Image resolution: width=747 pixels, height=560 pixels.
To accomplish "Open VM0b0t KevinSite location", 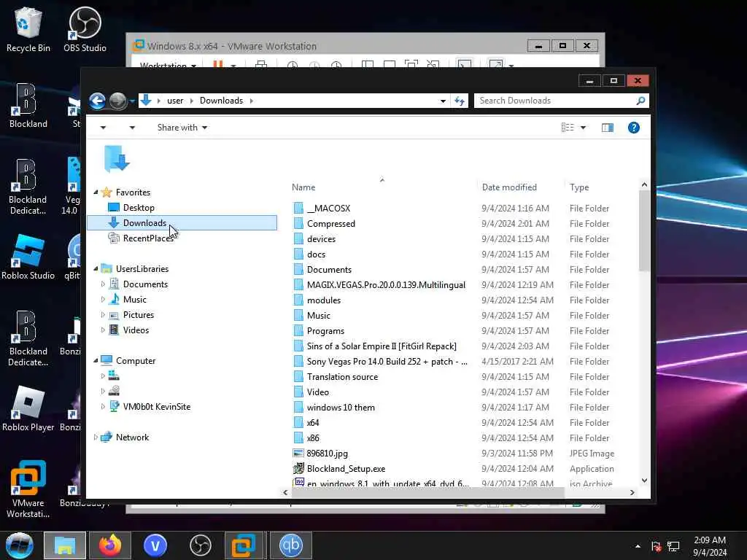I will (157, 407).
